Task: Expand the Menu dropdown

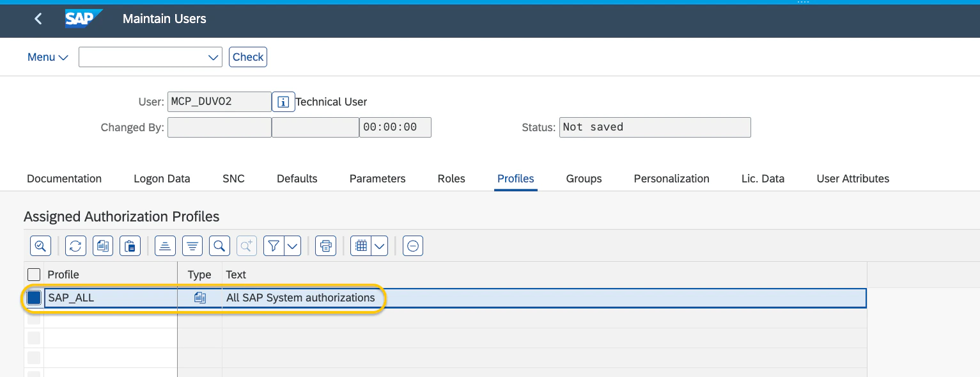Action: pos(47,57)
